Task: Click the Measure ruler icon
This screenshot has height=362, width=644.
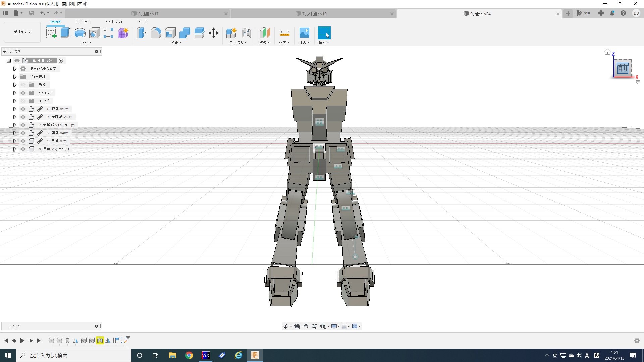Action: pos(284,33)
